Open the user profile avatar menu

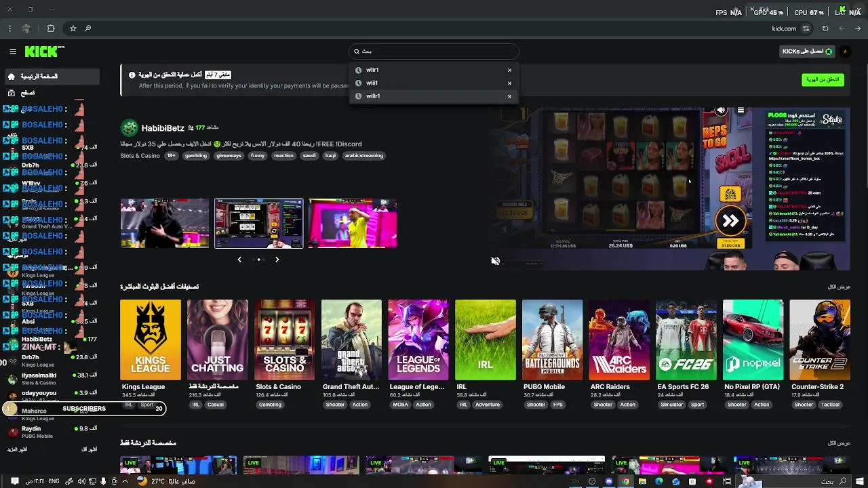(x=845, y=52)
